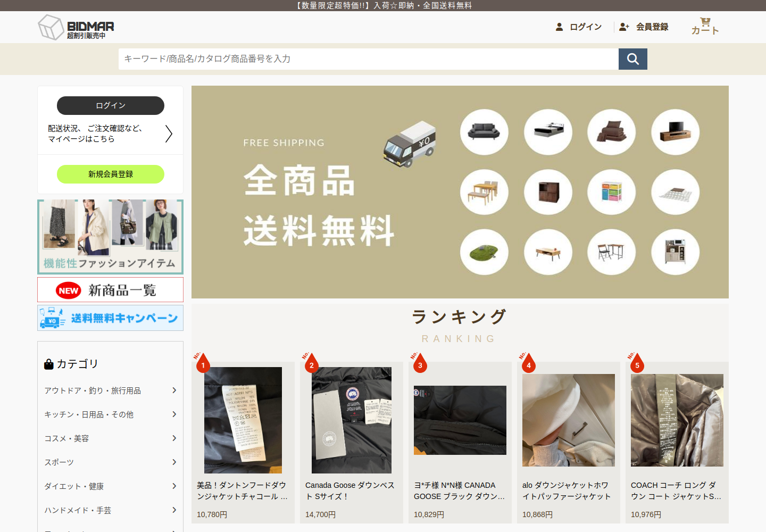
Task: Expand アウトドア・釣り・旅行用品 category chevron
Action: click(174, 390)
